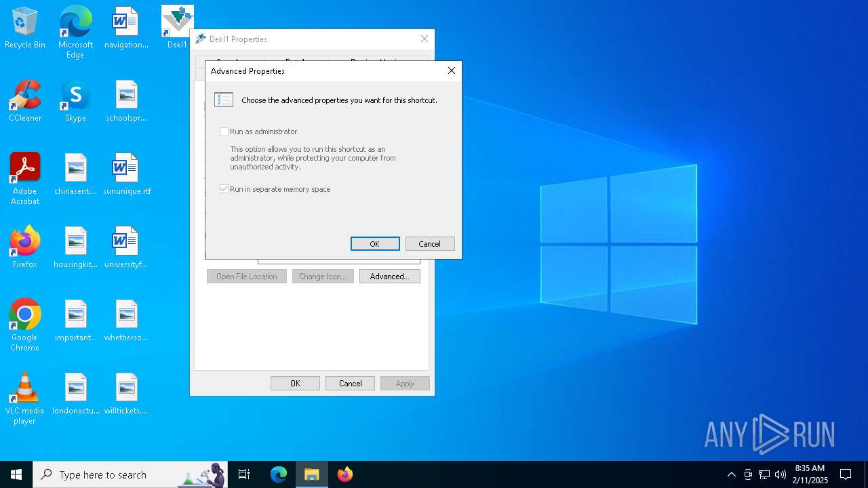Screen dimensions: 868x488
Task: Close the Advanced Properties dialog
Action: (x=452, y=70)
